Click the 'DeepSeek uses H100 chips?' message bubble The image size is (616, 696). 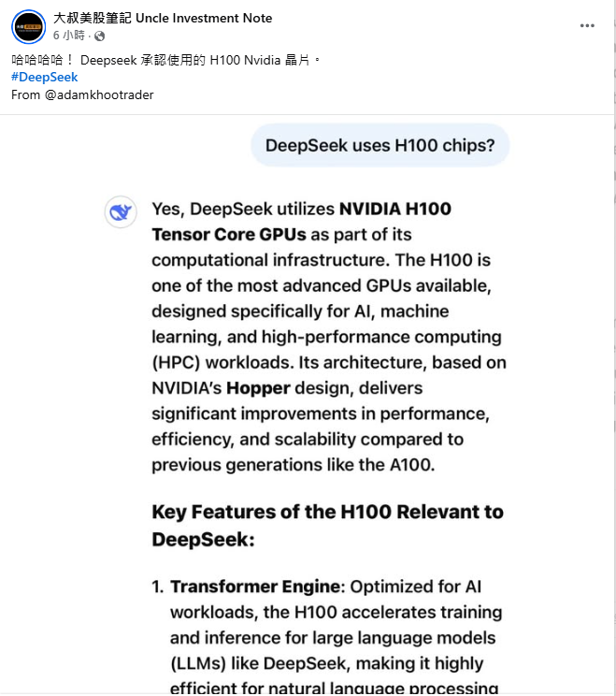click(380, 145)
